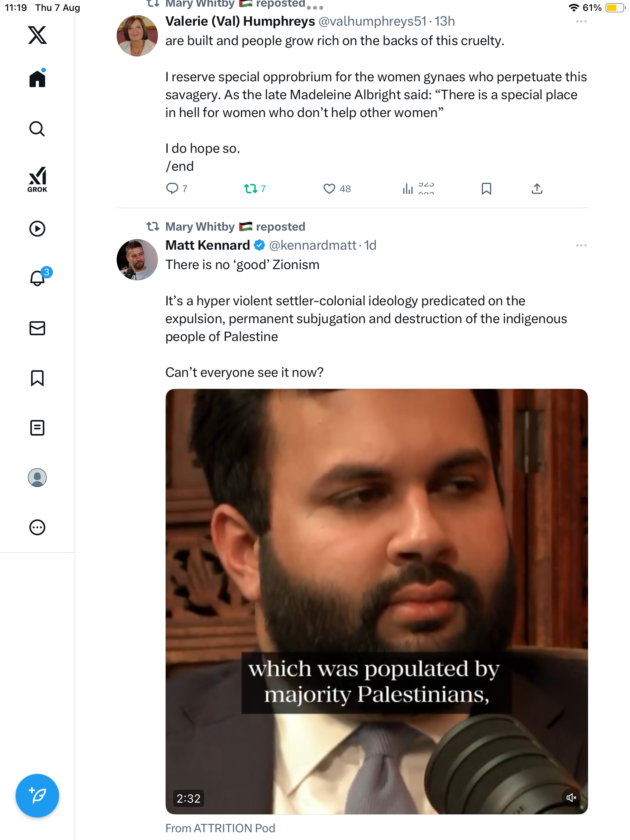Open the @kennardmatt profile handle
630x840 pixels.
[x=313, y=245]
